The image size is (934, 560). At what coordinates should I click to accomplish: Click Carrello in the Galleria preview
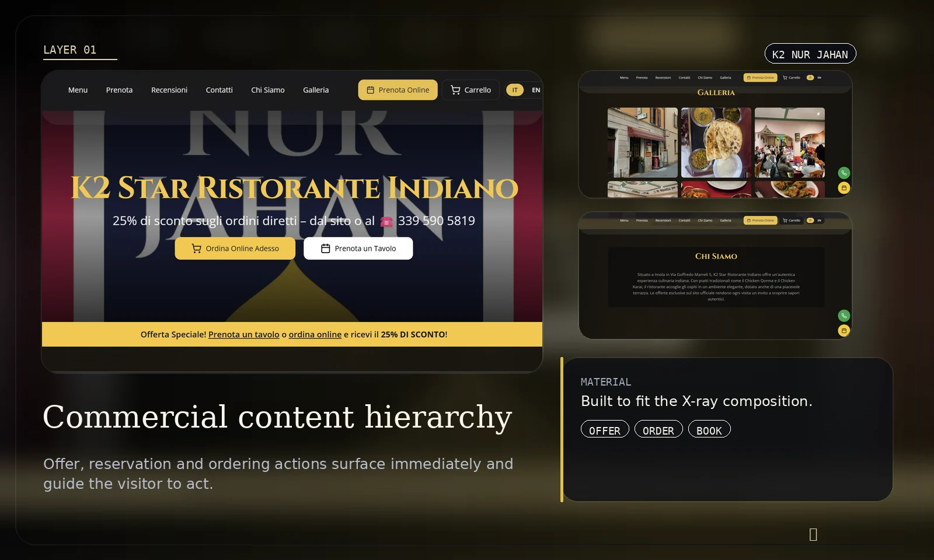pos(792,78)
